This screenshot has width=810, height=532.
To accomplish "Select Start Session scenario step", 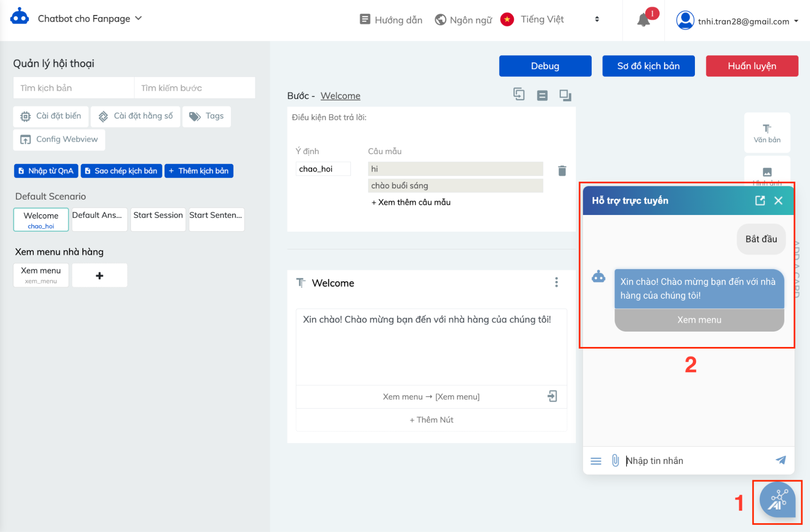I will [x=158, y=219].
